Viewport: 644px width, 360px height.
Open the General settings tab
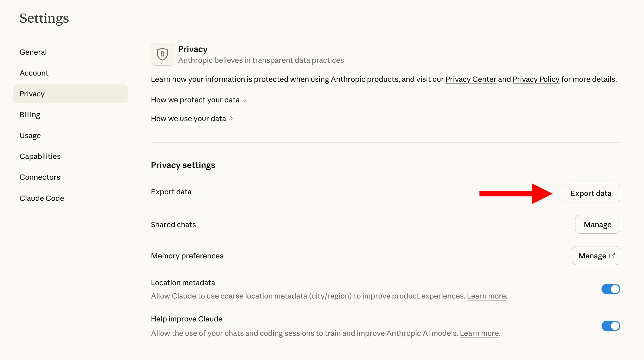pyautogui.click(x=33, y=52)
